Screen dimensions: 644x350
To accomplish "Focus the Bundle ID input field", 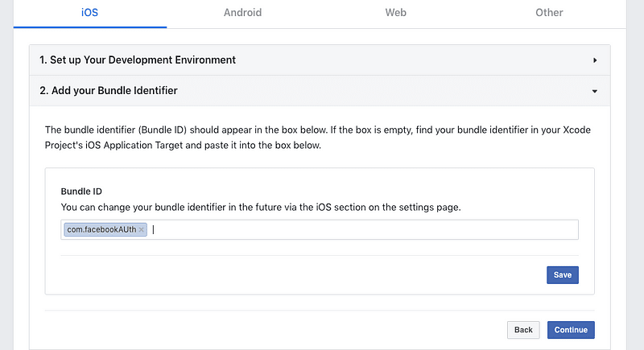I will (x=320, y=230).
